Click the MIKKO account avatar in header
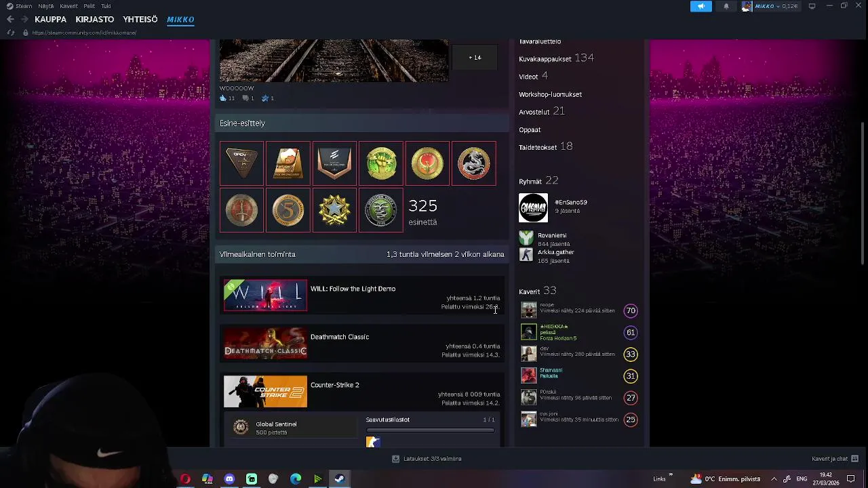This screenshot has width=868, height=488. [747, 6]
